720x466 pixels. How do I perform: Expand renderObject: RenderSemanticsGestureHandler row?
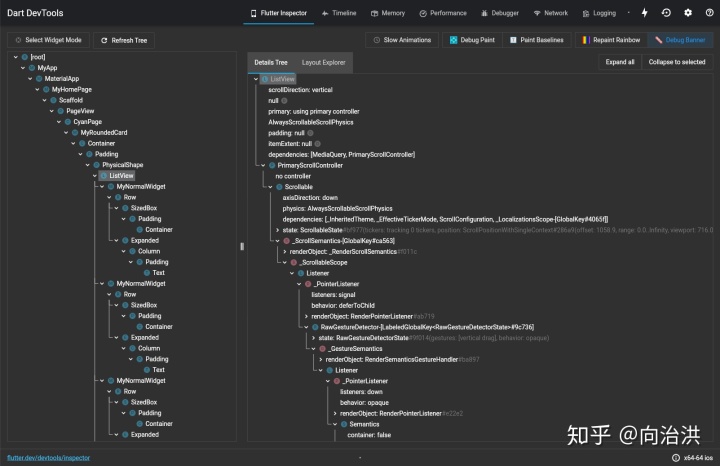(x=321, y=359)
